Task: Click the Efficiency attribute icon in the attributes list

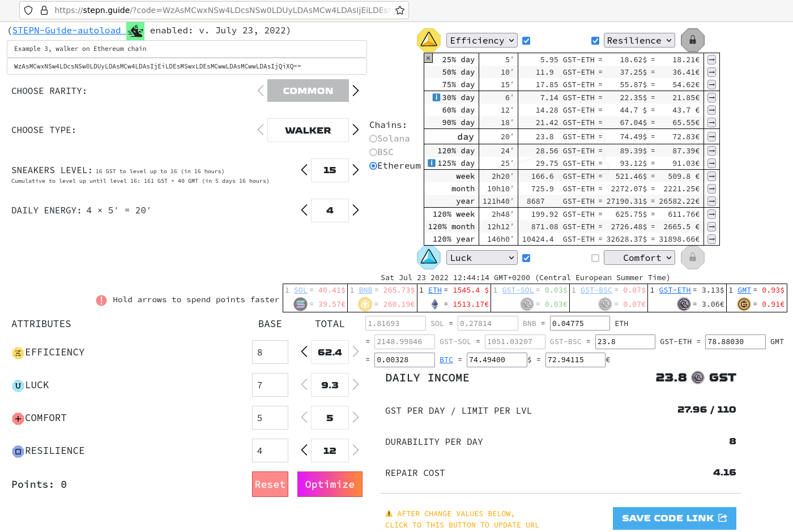Action: (16, 352)
